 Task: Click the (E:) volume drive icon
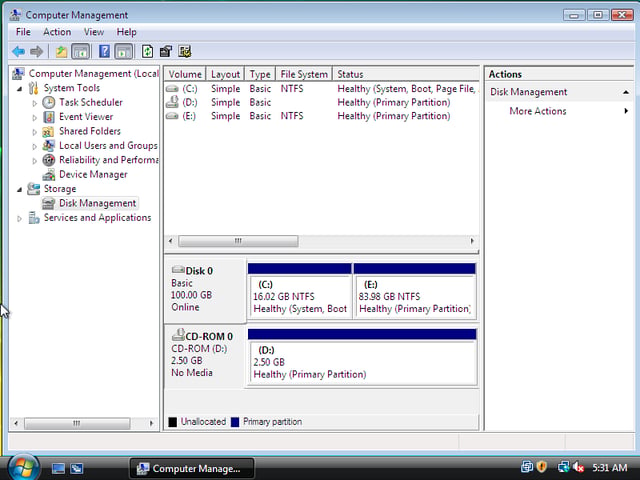coord(172,116)
